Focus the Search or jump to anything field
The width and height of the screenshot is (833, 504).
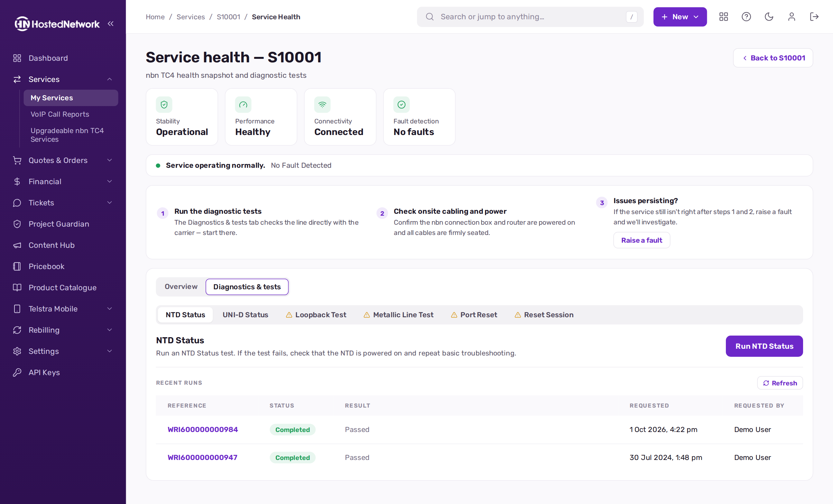530,17
